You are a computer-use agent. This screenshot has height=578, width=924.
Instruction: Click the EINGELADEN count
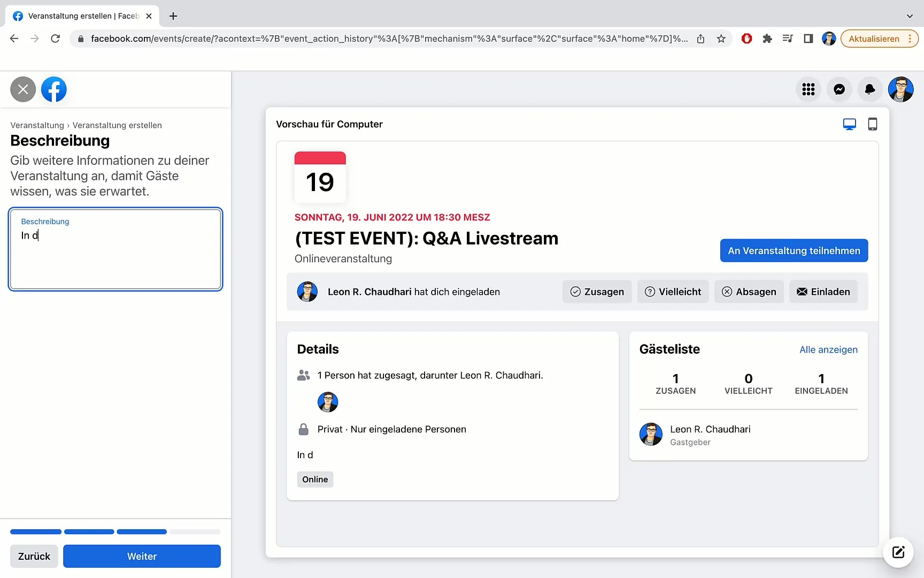click(821, 384)
